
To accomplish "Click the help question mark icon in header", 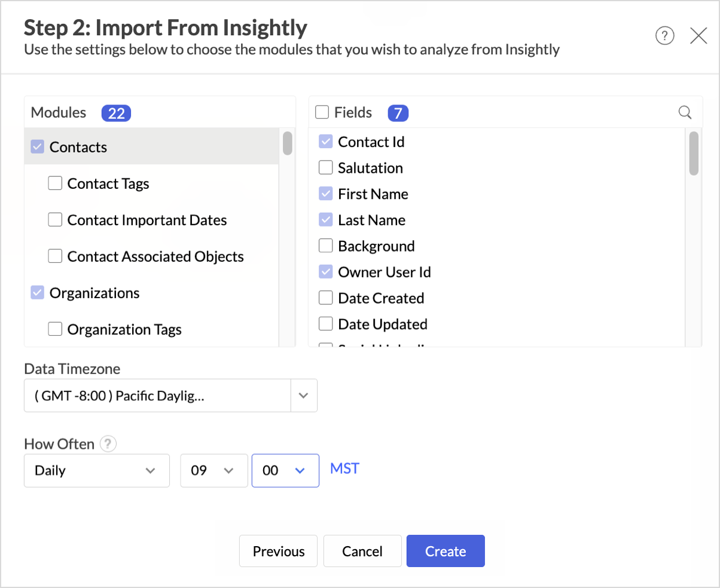I will (x=665, y=36).
